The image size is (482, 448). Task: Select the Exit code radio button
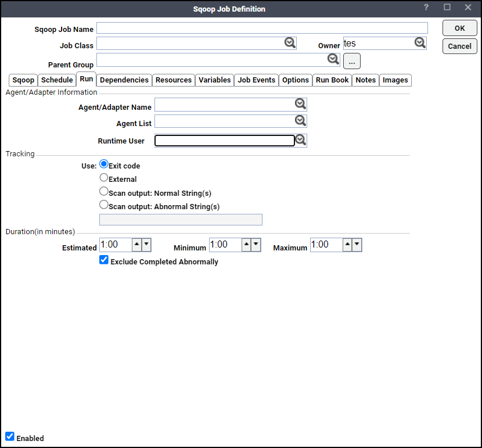click(104, 164)
